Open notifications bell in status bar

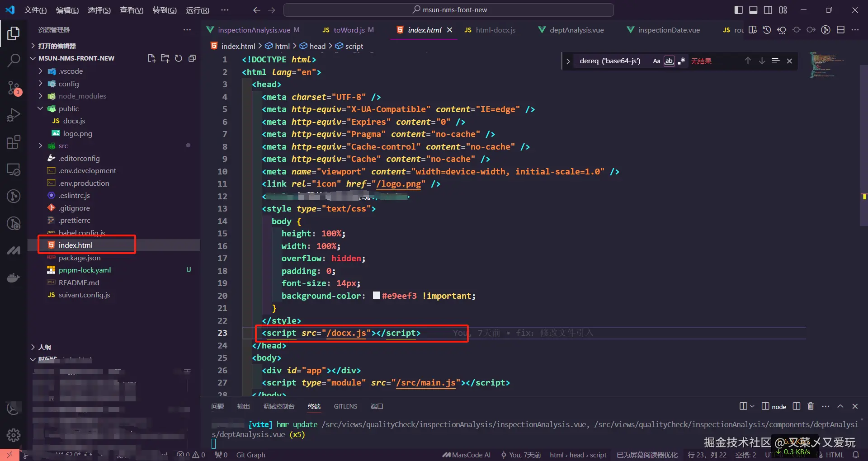(x=856, y=455)
